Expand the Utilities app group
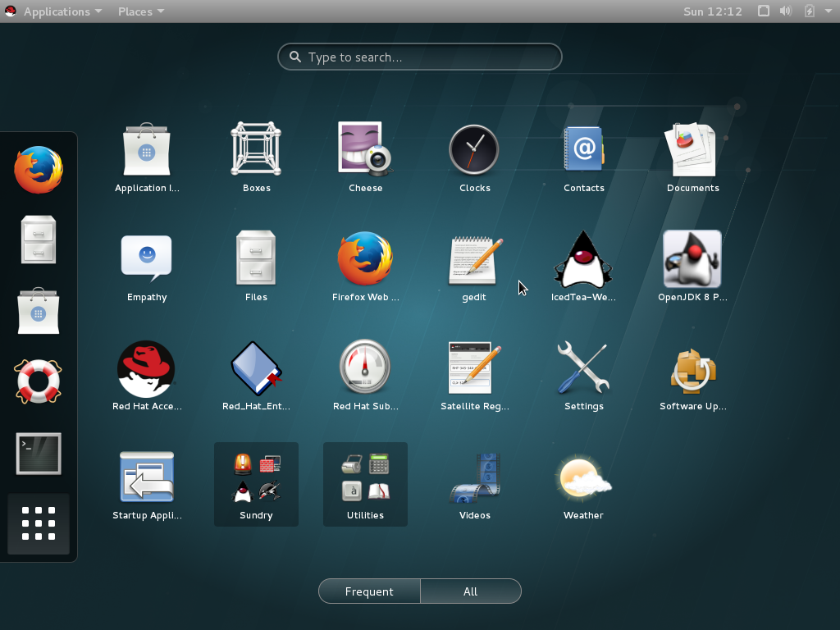Image resolution: width=840 pixels, height=630 pixels. (365, 477)
